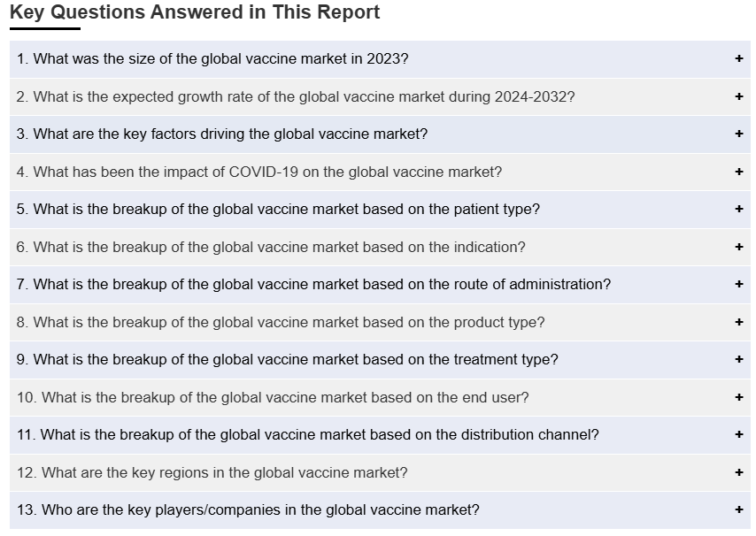This screenshot has width=756, height=536.
Task: Click plus icon on end user breakup row
Action: pyautogui.click(x=739, y=397)
